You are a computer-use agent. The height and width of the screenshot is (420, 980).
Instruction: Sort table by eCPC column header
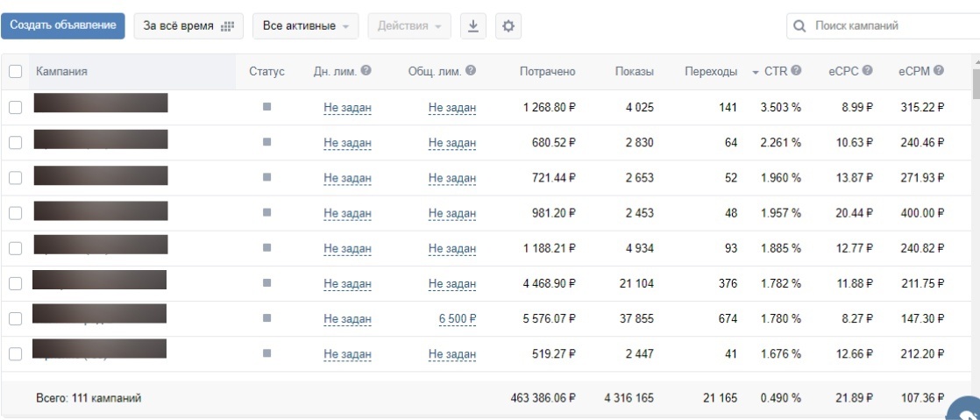[x=844, y=71]
